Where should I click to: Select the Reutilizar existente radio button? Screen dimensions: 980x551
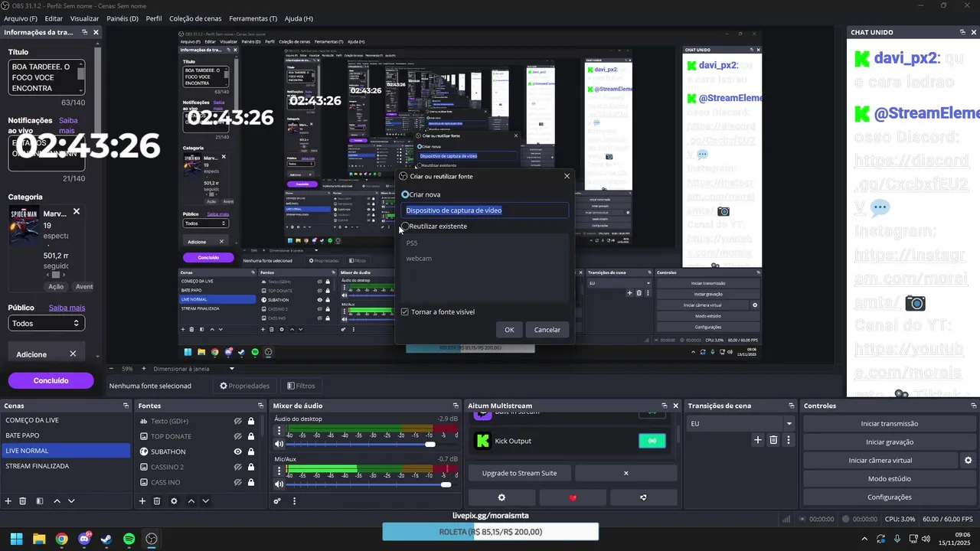pos(405,226)
